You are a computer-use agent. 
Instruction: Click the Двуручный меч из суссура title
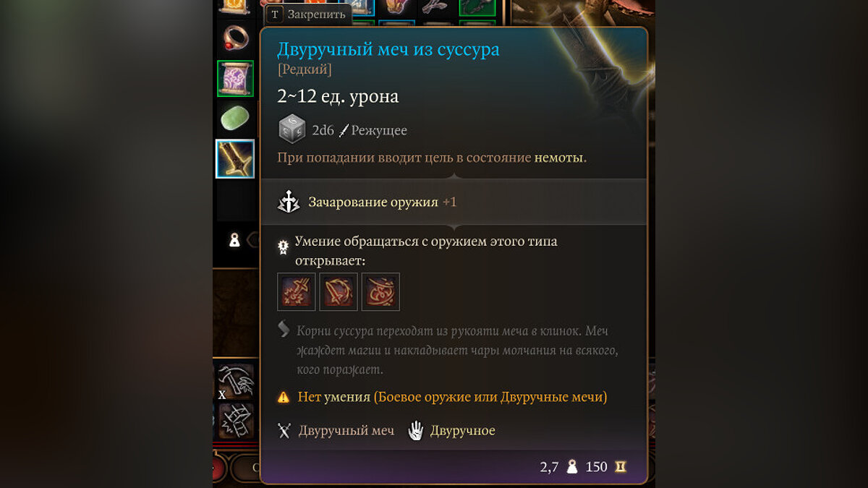pyautogui.click(x=388, y=50)
